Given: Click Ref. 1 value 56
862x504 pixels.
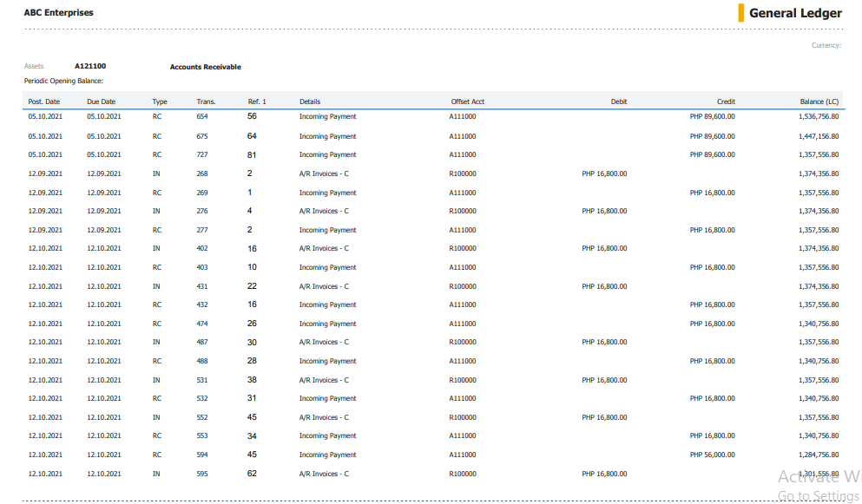Looking at the screenshot, I should [252, 116].
